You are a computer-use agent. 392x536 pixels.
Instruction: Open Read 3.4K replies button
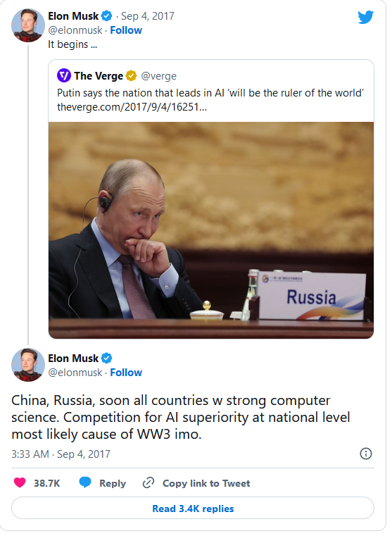(193, 509)
